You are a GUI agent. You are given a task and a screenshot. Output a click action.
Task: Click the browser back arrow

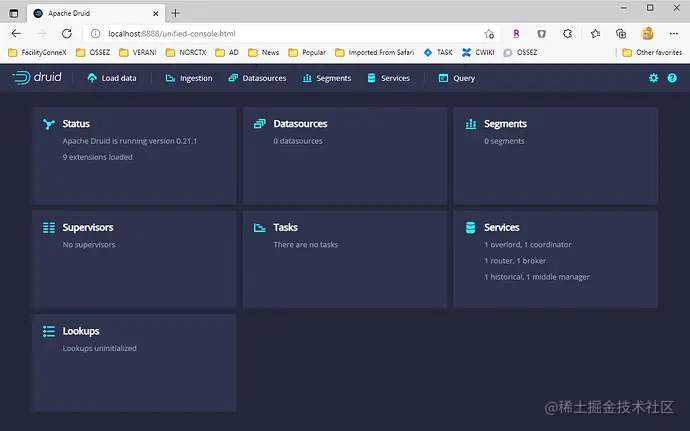16,33
